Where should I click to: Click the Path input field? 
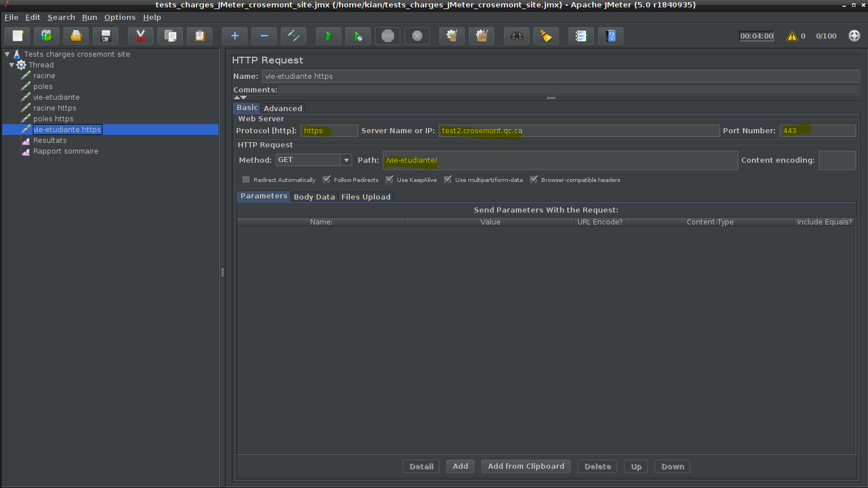(x=559, y=160)
